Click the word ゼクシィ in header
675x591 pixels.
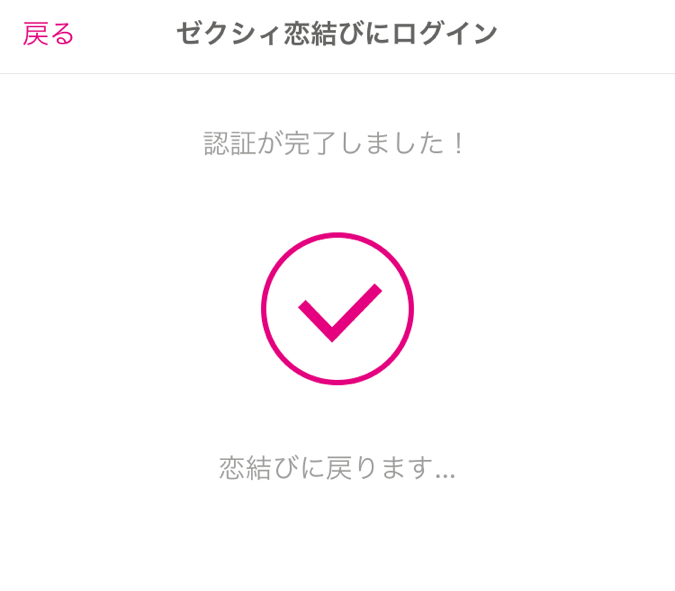point(229,34)
